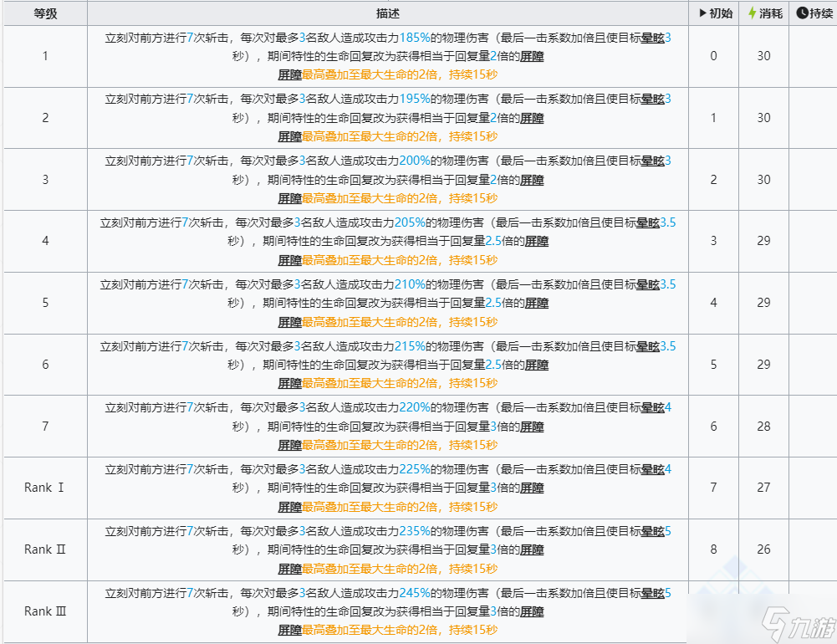This screenshot has height=644, width=837.
Task: Select the Rank Ⅱ level cell
Action: (45, 549)
